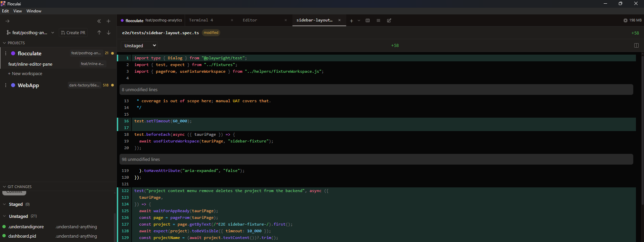
Task: Click the orange status dot on WebApp row
Action: [x=112, y=85]
